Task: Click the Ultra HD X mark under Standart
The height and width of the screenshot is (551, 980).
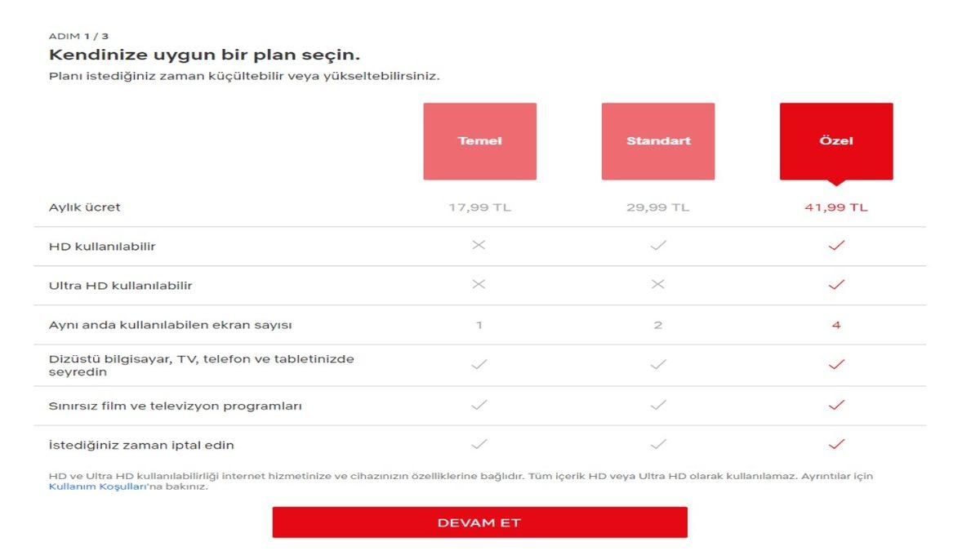Action: (658, 285)
